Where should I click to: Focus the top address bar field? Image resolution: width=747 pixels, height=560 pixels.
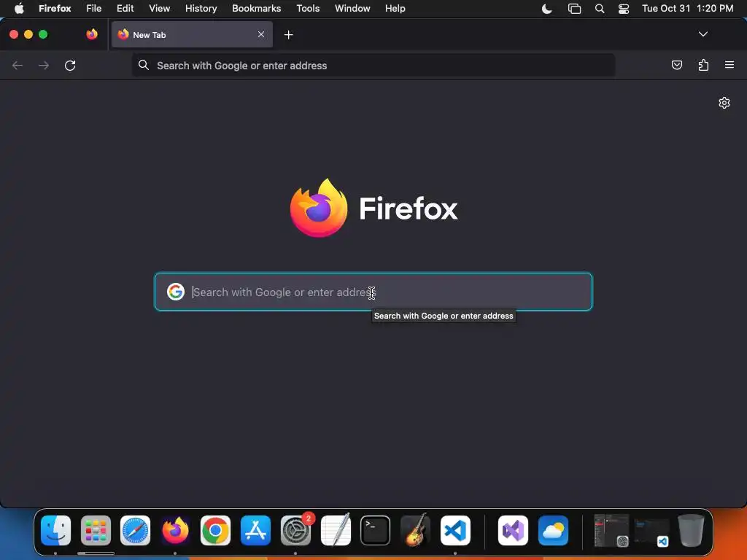click(x=373, y=65)
